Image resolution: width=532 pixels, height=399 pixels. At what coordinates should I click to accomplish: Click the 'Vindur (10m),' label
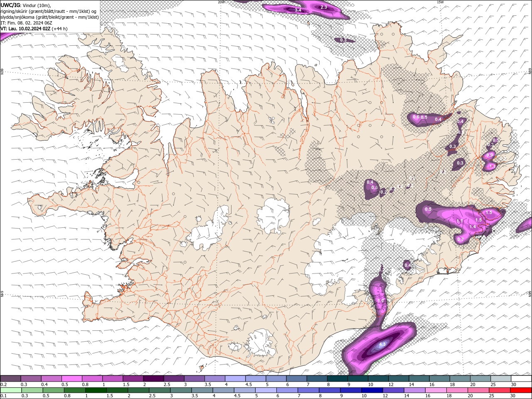pyautogui.click(x=37, y=5)
